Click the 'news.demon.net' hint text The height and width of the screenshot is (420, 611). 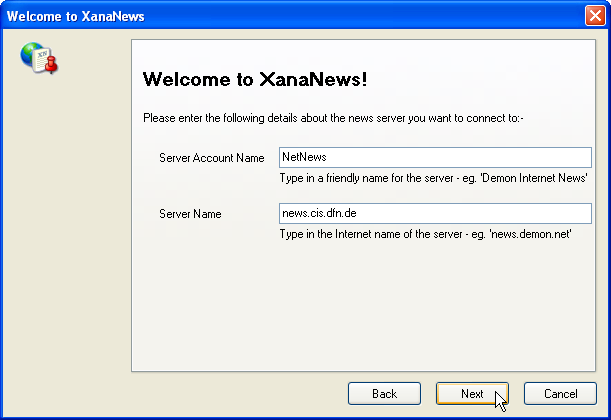pos(426,234)
